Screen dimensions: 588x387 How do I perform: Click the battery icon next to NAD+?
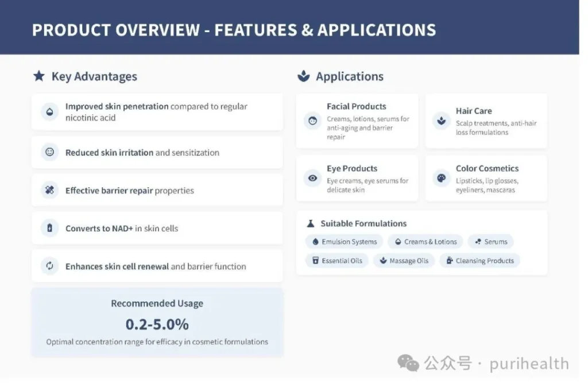click(50, 229)
